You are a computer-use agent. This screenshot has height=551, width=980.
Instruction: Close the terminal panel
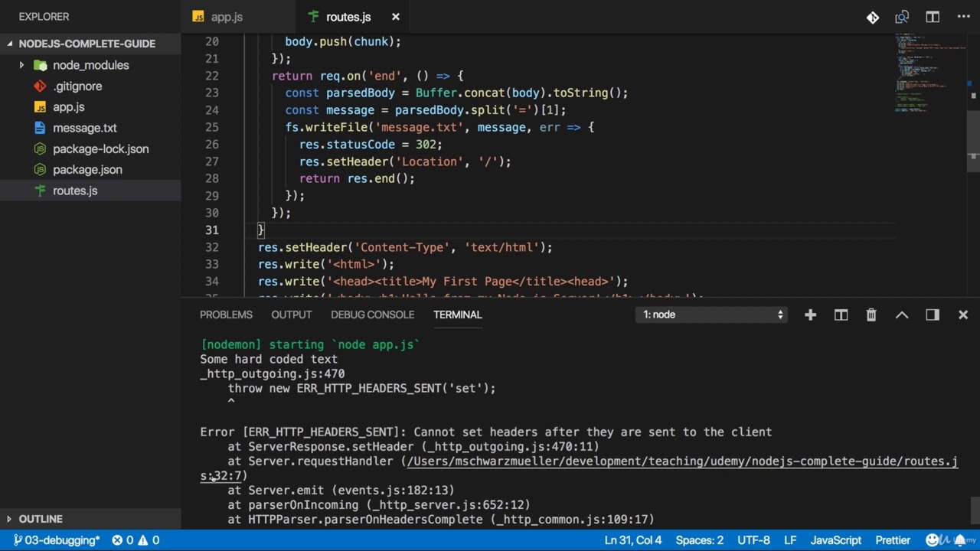point(963,315)
